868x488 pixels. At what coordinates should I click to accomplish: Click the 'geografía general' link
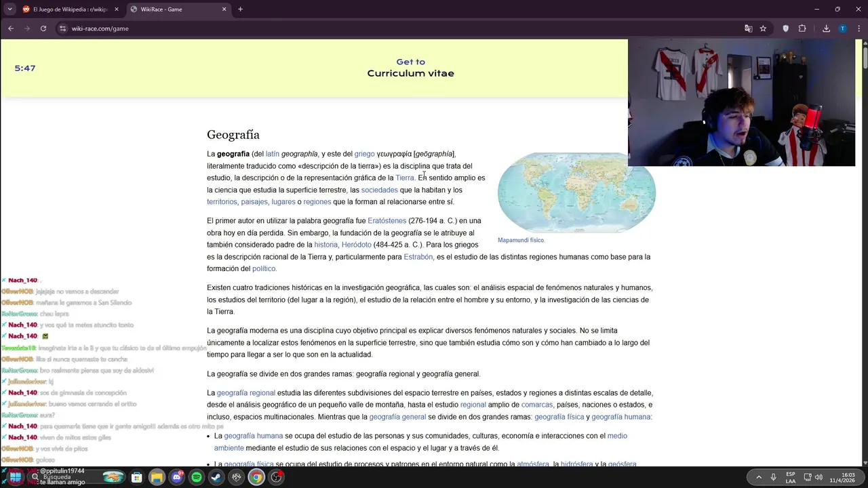pyautogui.click(x=397, y=417)
